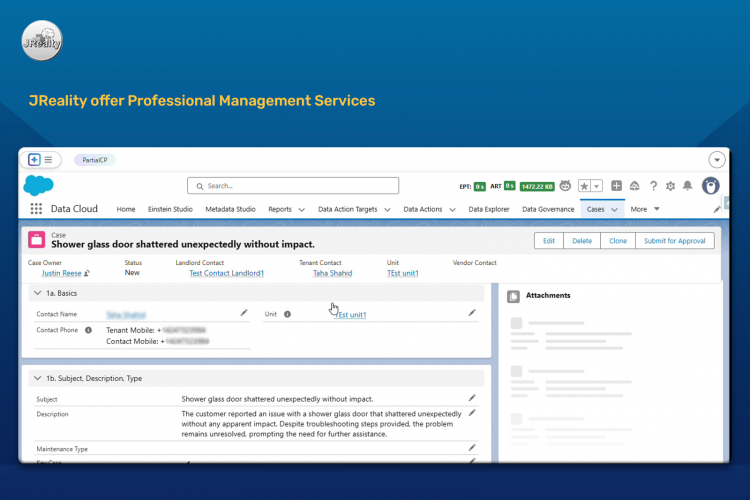Click the browser extension sparkle icon

point(34,160)
